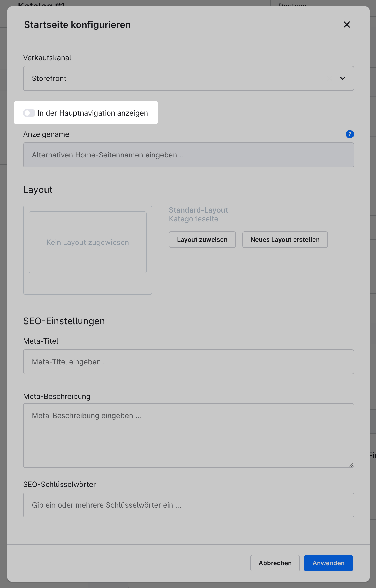Click the 'In der Hauptnavigation anzeigen' label

pyautogui.click(x=93, y=113)
